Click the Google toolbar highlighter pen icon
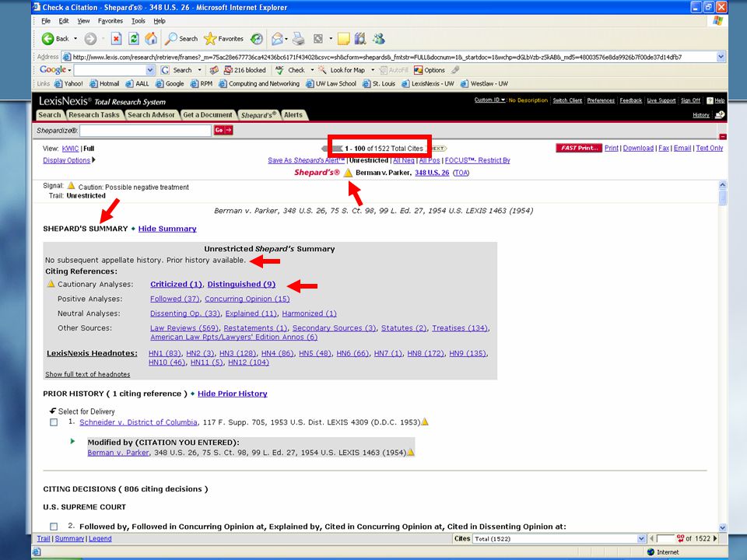The image size is (747, 560). 455,70
